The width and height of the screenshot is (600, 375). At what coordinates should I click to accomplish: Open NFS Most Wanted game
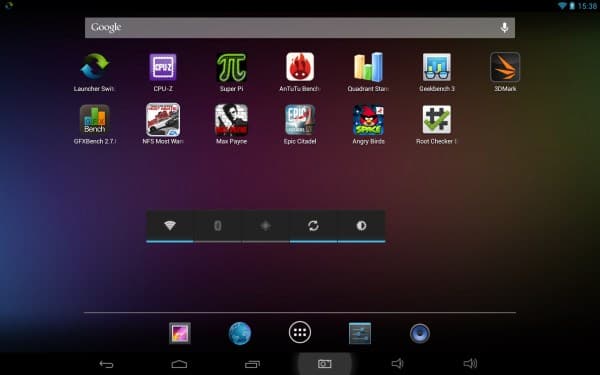[163, 119]
